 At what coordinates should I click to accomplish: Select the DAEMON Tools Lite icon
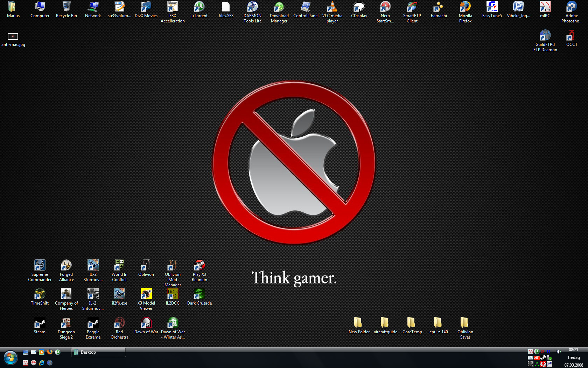click(x=252, y=7)
